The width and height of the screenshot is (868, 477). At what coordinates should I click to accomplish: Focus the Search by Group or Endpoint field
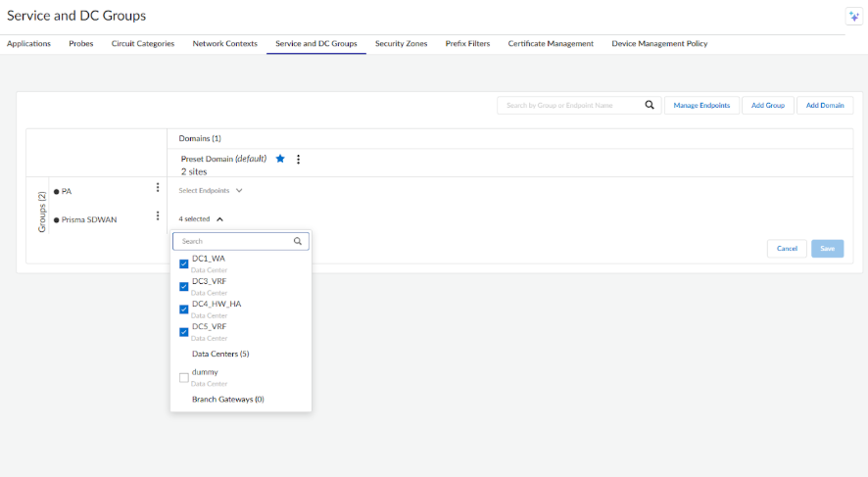point(570,105)
